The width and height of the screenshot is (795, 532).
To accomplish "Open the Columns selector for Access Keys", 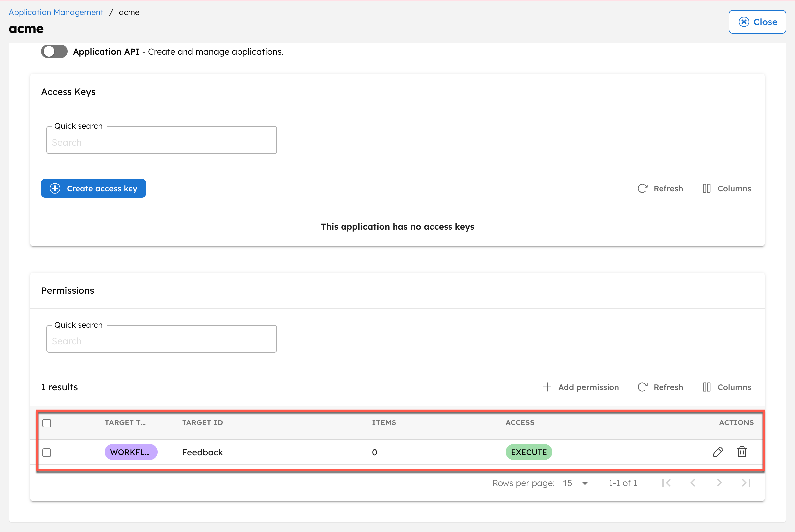I will point(726,188).
